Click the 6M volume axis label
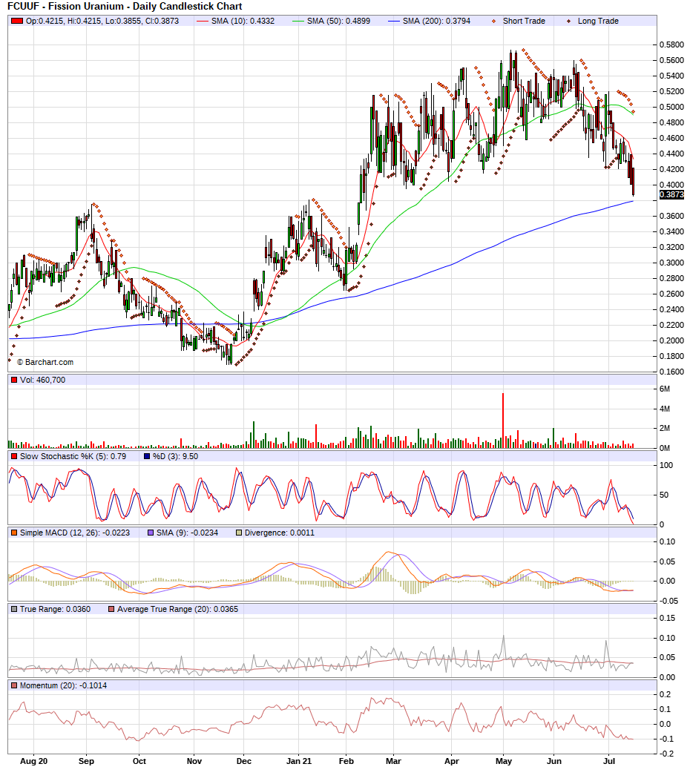 click(x=665, y=389)
